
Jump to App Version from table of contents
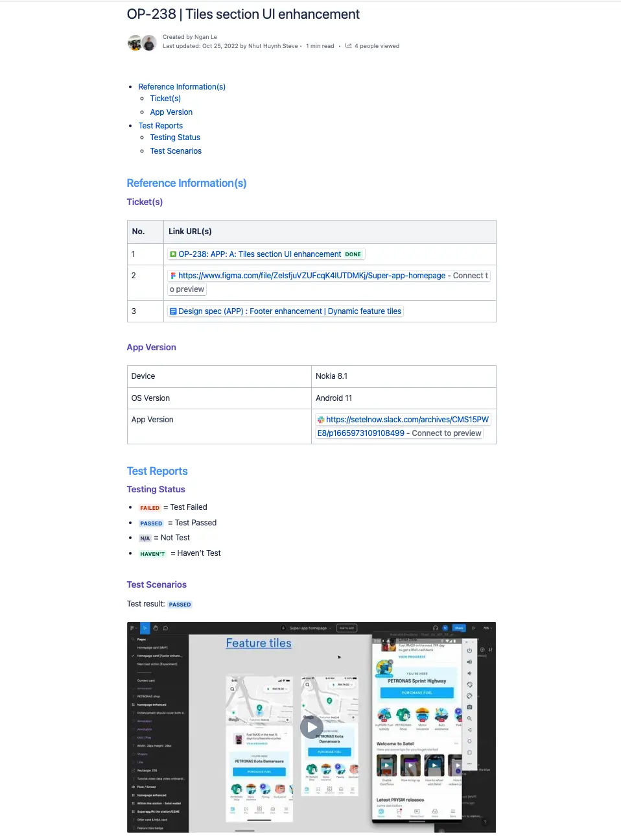point(171,112)
